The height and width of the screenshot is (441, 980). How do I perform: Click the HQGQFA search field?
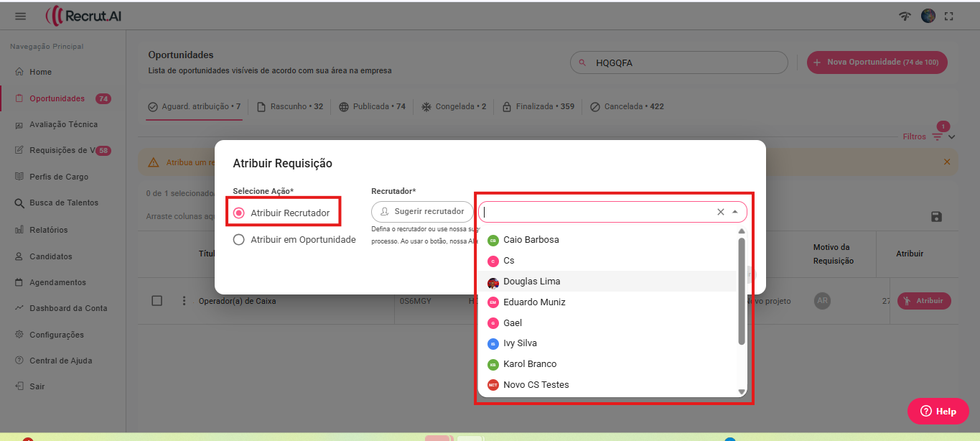pos(686,62)
